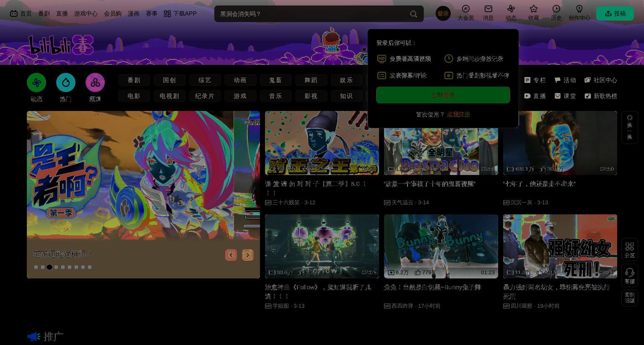Select the 游戏 category tile
The height and width of the screenshot is (345, 644).
click(x=240, y=96)
